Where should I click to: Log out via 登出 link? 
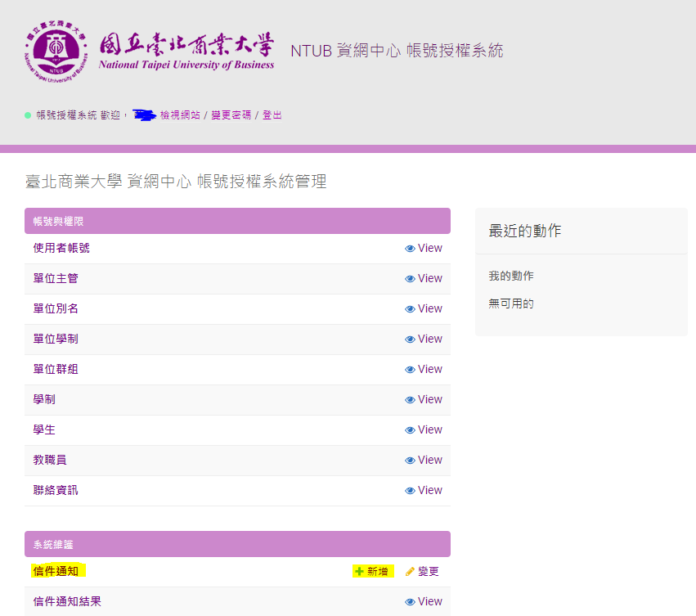(x=272, y=115)
